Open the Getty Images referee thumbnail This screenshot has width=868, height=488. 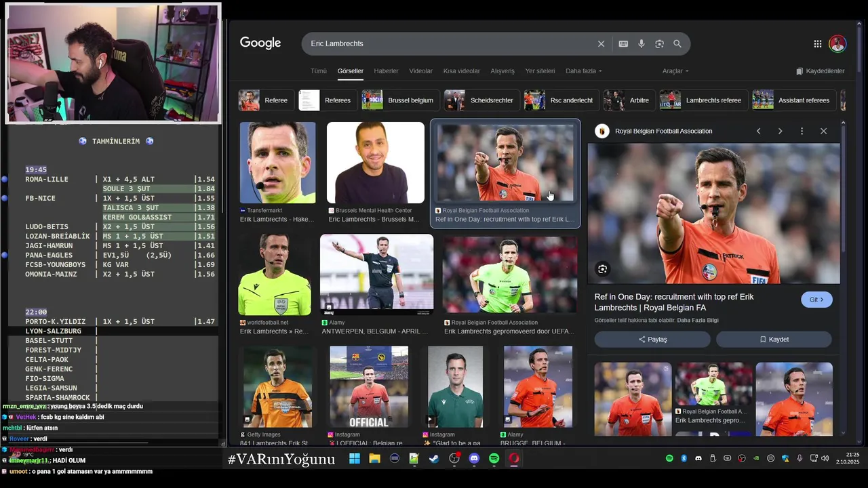(x=278, y=386)
